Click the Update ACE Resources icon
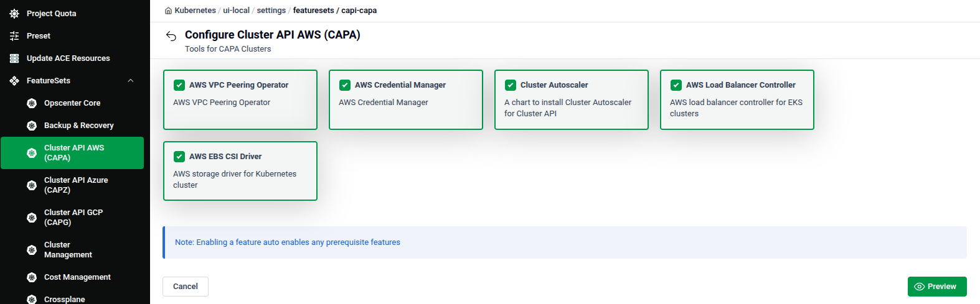This screenshot has height=304, width=980. pos(14,58)
